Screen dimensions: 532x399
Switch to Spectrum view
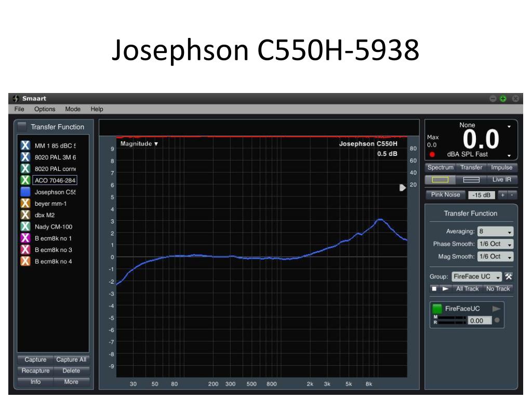pyautogui.click(x=441, y=167)
